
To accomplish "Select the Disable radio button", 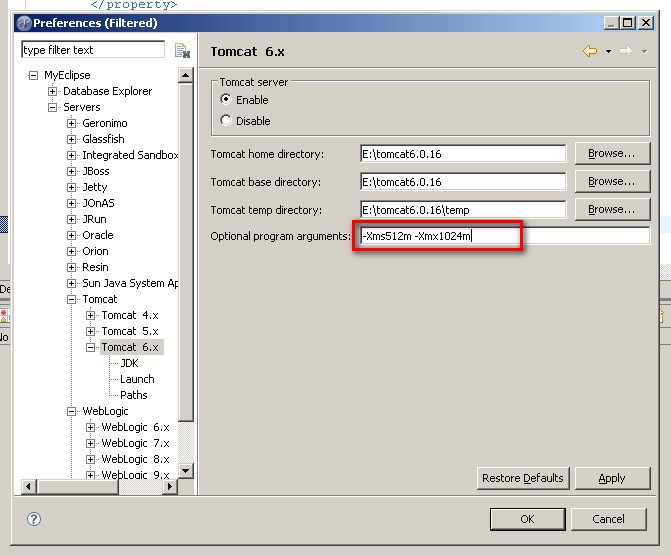I will tap(226, 120).
